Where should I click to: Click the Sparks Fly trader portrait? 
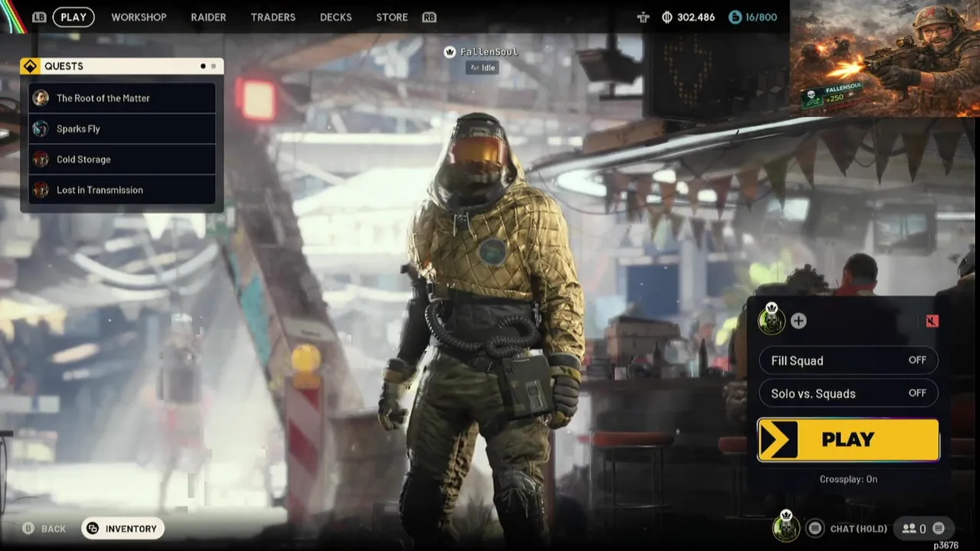pos(41,129)
